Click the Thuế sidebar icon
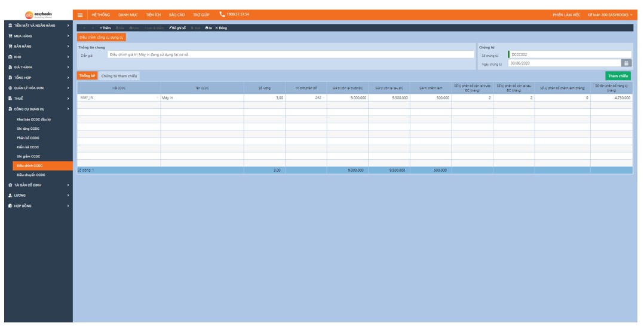The height and width of the screenshot is (326, 644). 10,98
